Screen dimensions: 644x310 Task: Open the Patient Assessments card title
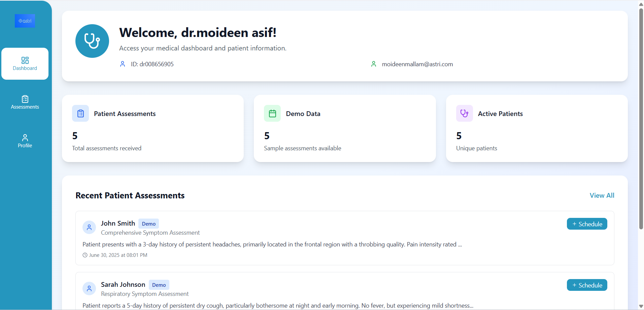(125, 114)
